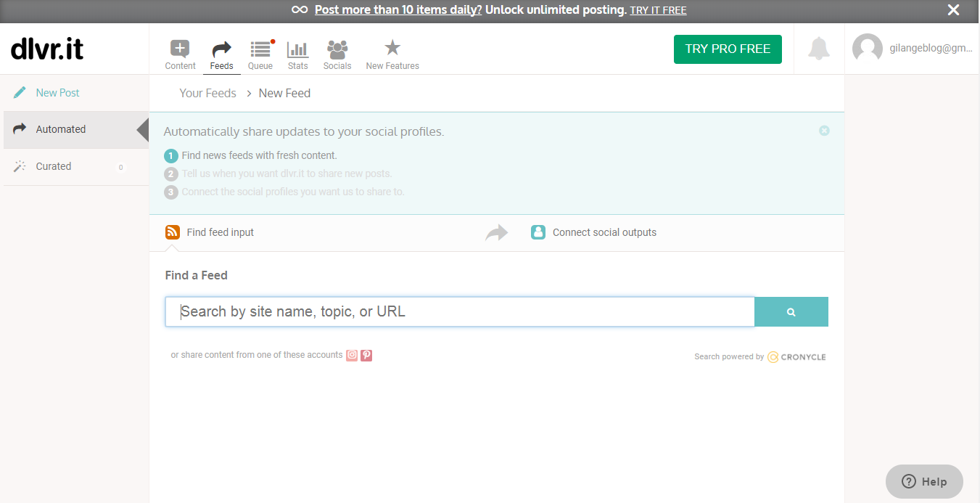Open Socials using the people icon

337,49
